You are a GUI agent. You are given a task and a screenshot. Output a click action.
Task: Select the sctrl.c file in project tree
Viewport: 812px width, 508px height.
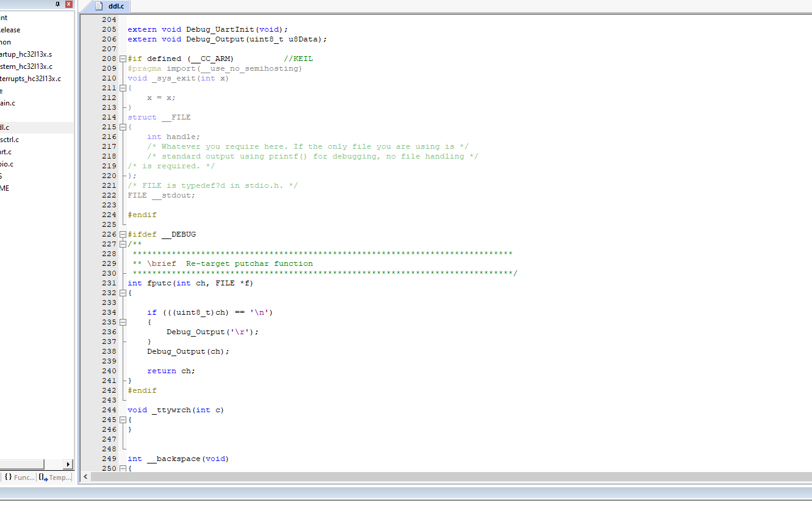pyautogui.click(x=10, y=140)
